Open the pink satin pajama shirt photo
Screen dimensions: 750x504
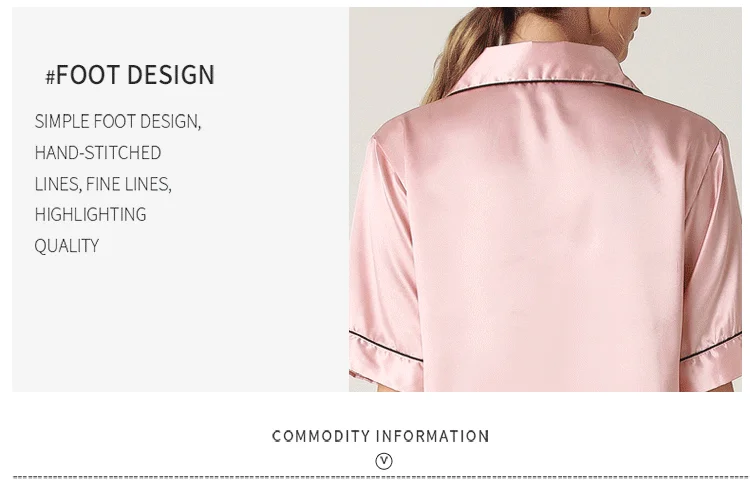545,199
